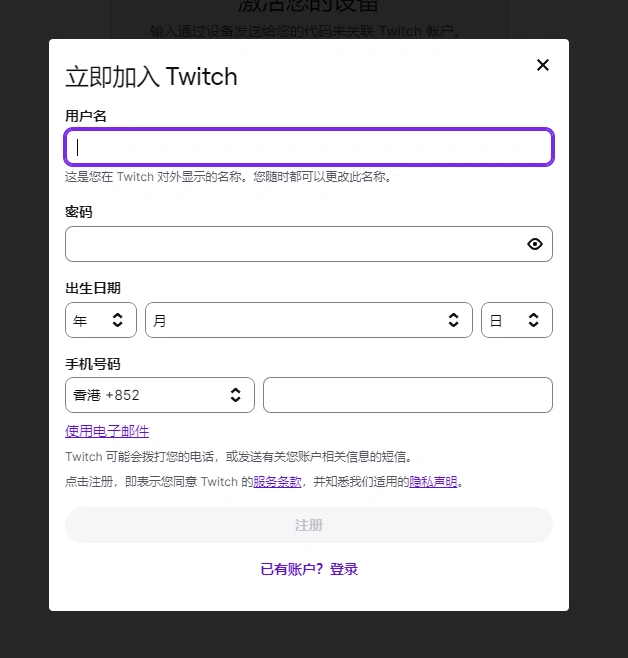The image size is (628, 658).
Task: Open the 年 year dropdown
Action: pos(101,320)
